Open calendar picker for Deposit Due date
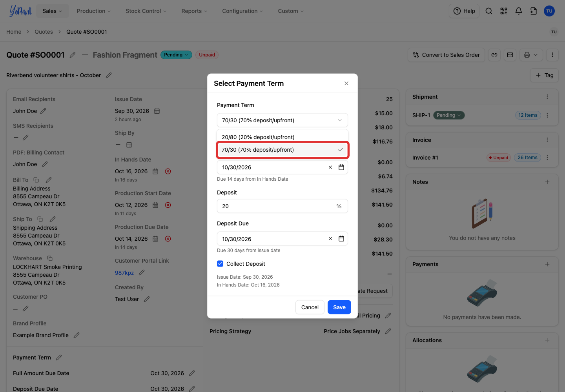This screenshot has height=392, width=565. 341,239
